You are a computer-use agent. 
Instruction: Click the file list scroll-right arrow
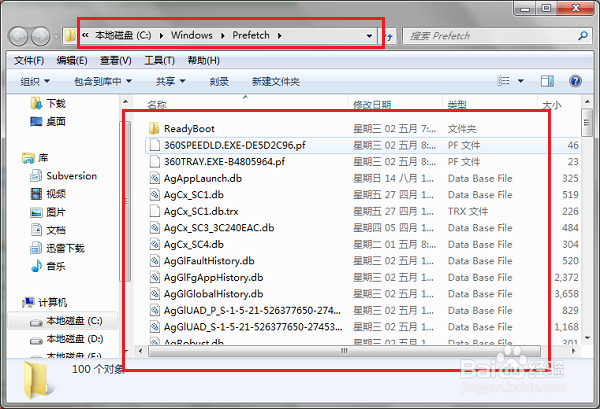tap(573, 351)
